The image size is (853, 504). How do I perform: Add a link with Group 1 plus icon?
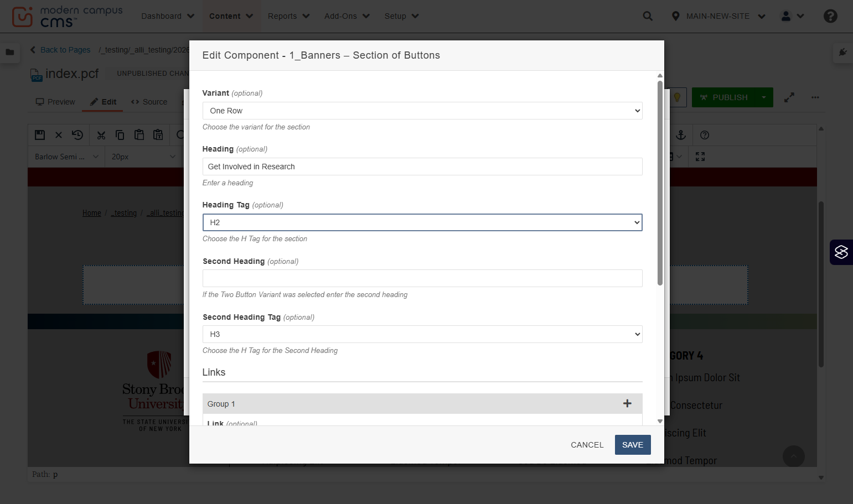627,403
